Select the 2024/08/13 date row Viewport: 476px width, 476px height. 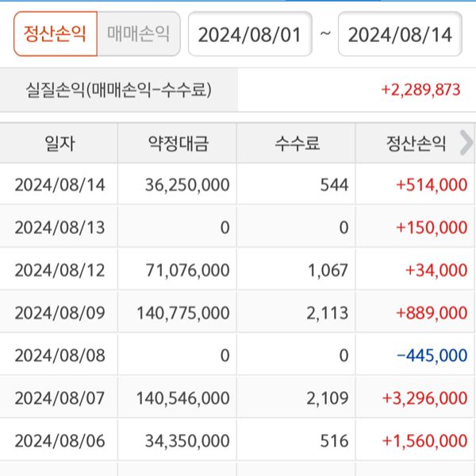click(x=60, y=228)
